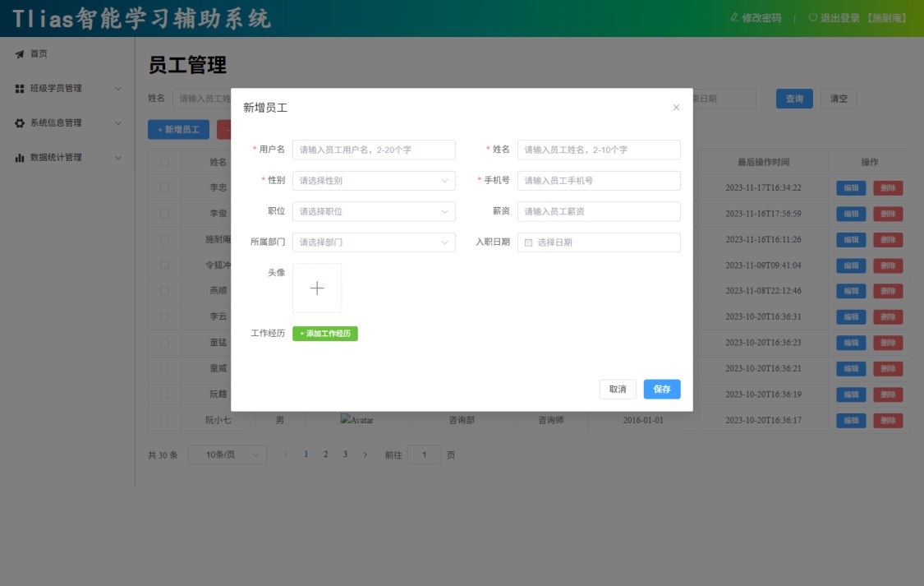The height and width of the screenshot is (586, 924).
Task: Check the checkbox for row 阮小七
Action: click(x=164, y=420)
